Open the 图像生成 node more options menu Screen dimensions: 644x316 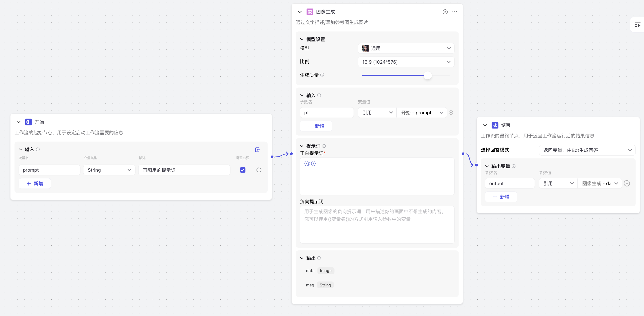[455, 12]
